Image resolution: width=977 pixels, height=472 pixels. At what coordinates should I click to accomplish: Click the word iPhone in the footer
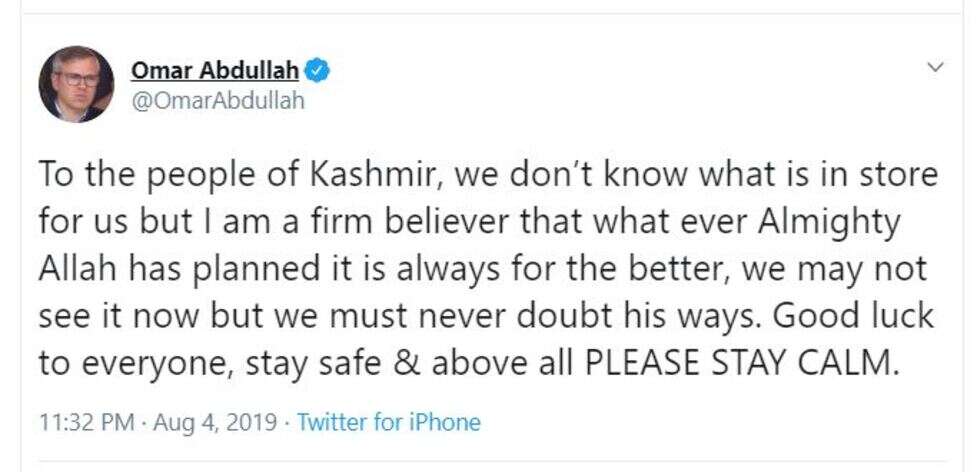click(446, 423)
